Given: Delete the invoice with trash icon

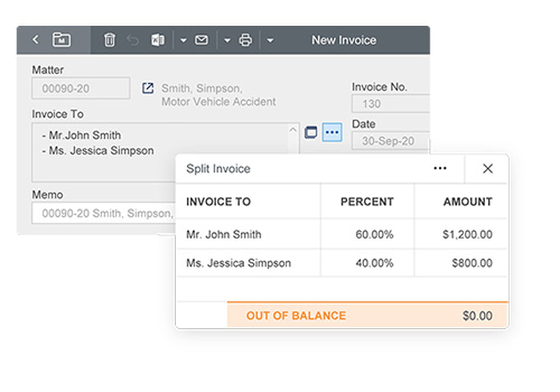Looking at the screenshot, I should coord(109,40).
